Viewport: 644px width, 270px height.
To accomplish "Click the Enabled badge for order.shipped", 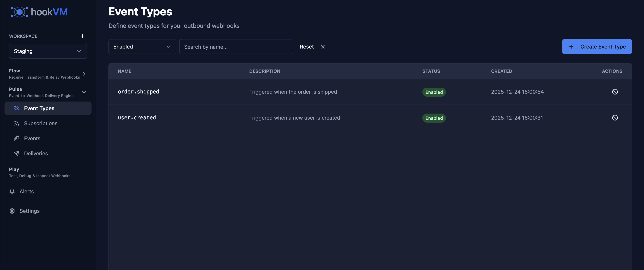I will click(434, 92).
